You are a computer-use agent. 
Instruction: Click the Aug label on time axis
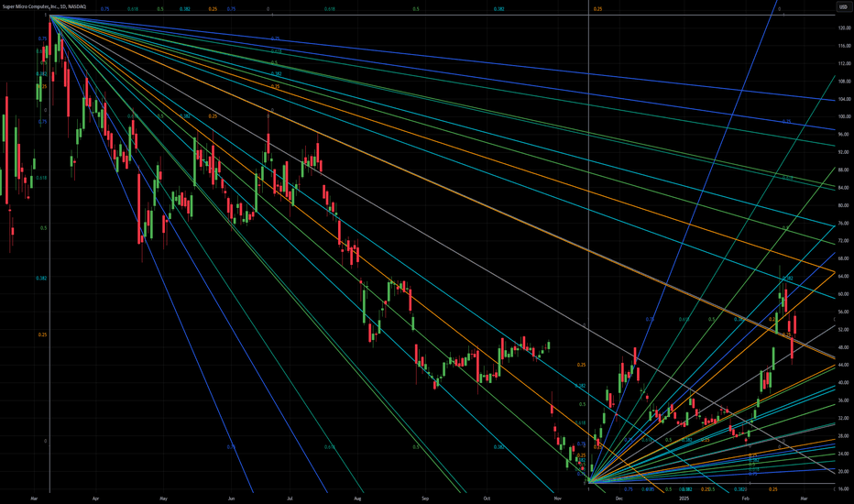tap(358, 499)
